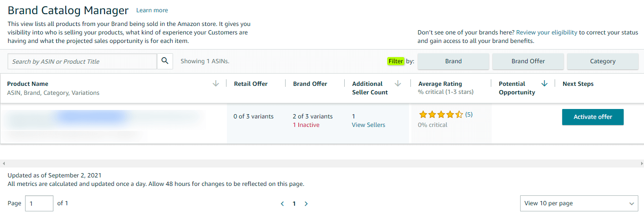Go to previous page chevron
The width and height of the screenshot is (644, 218).
[x=282, y=204]
